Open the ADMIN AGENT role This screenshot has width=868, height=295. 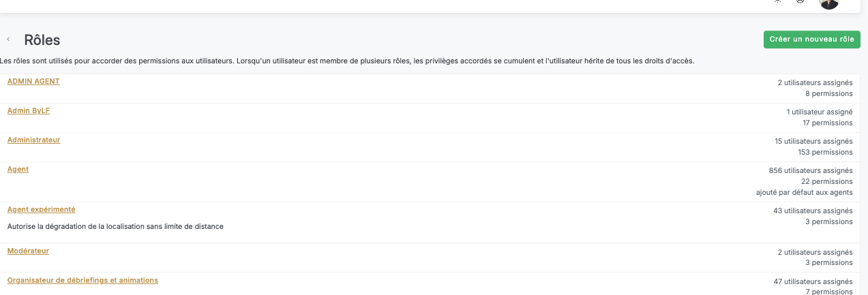tap(33, 82)
